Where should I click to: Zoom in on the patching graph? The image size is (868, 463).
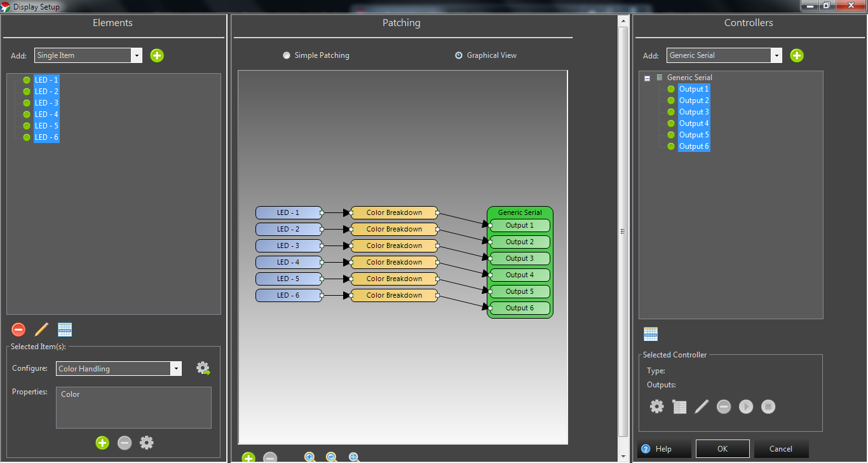pos(310,457)
